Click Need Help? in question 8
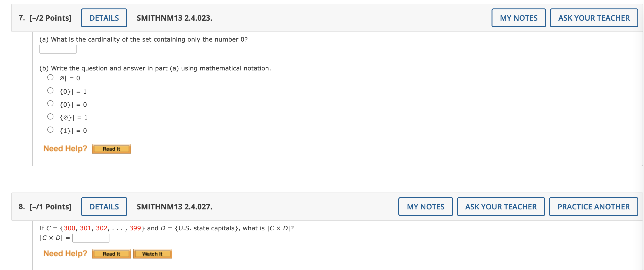The width and height of the screenshot is (644, 270). tap(65, 253)
